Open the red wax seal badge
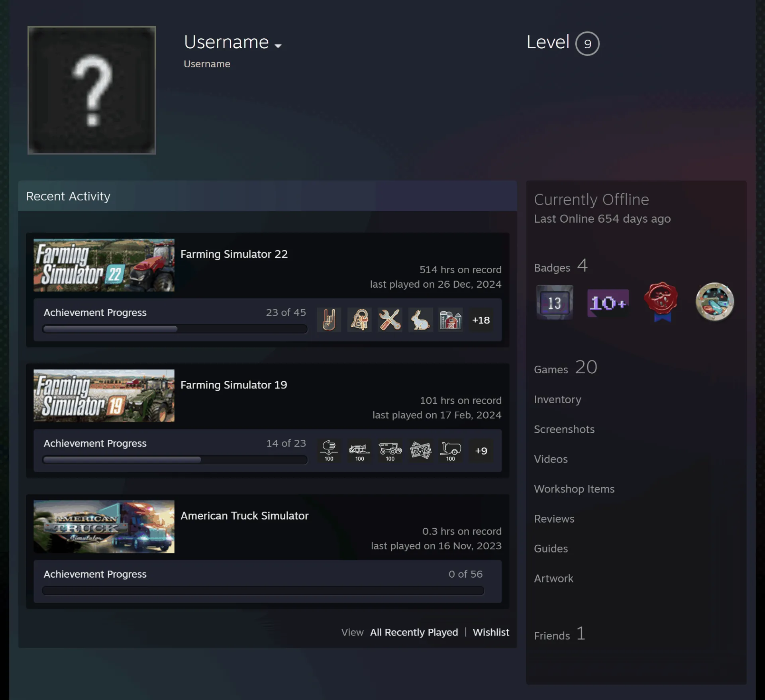 pyautogui.click(x=661, y=302)
